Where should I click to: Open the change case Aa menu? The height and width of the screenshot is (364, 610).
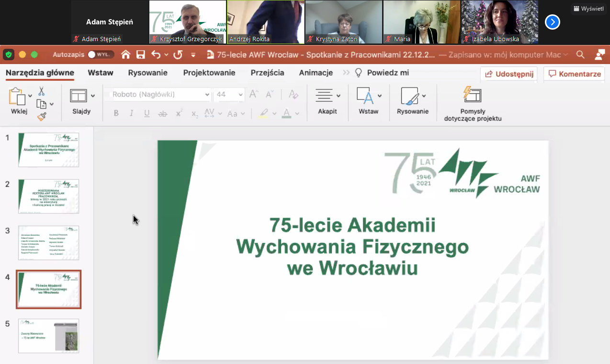[235, 113]
